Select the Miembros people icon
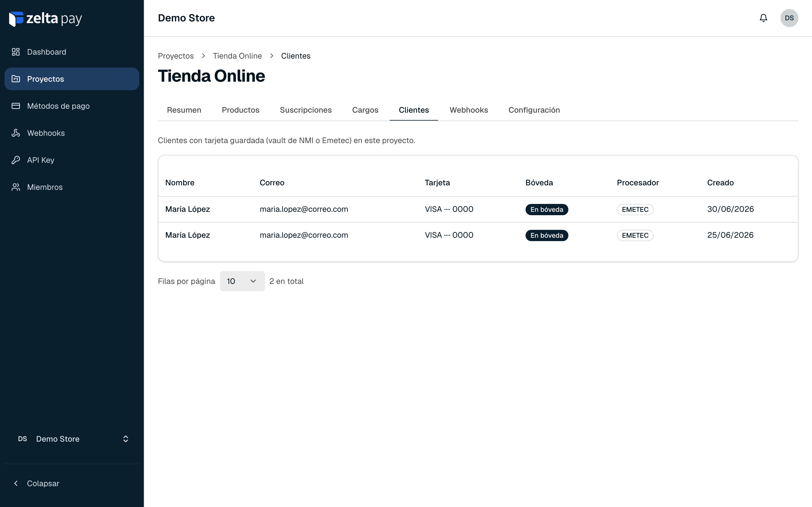Screen dimensions: 812x507 tap(16, 187)
